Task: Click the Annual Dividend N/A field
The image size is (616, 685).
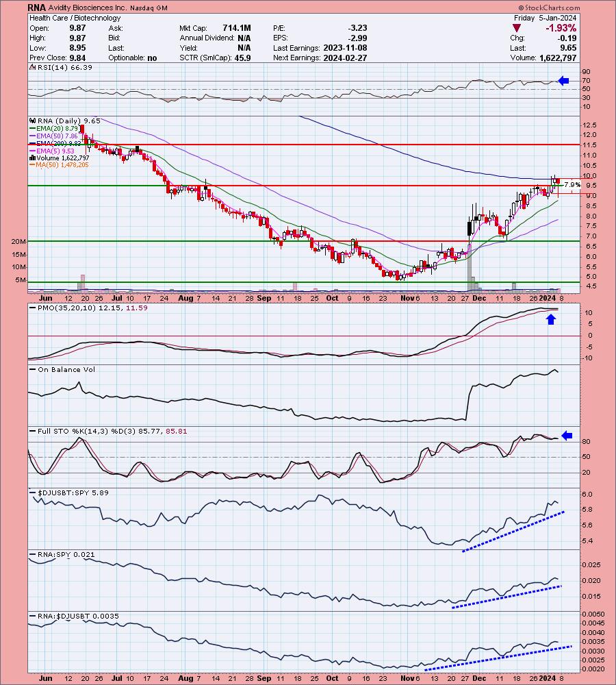Action: (215, 38)
